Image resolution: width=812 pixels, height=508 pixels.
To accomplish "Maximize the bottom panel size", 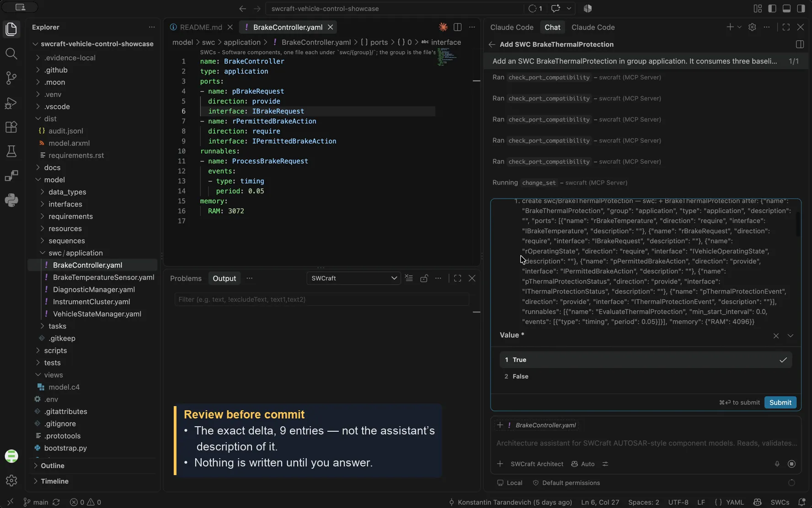I will 458,278.
